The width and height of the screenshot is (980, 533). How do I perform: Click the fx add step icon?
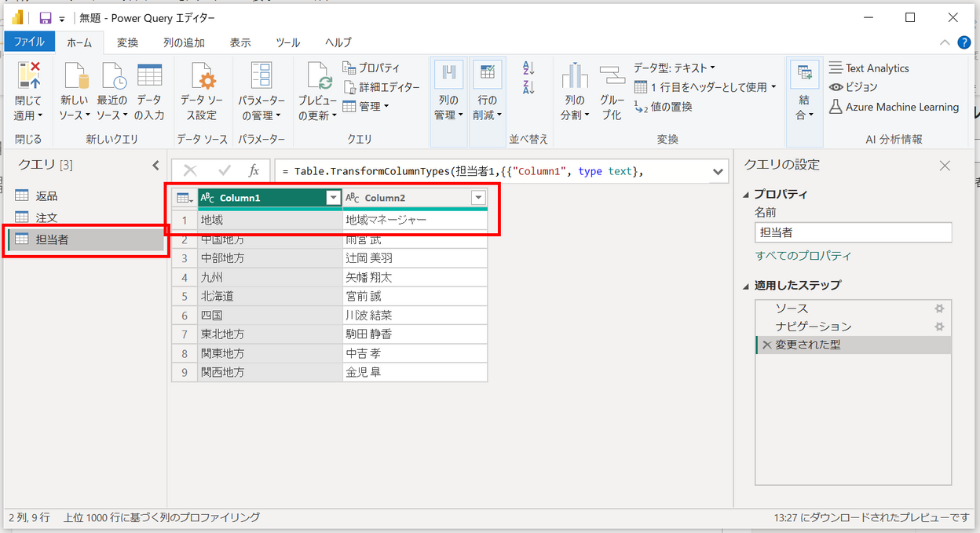pyautogui.click(x=254, y=170)
